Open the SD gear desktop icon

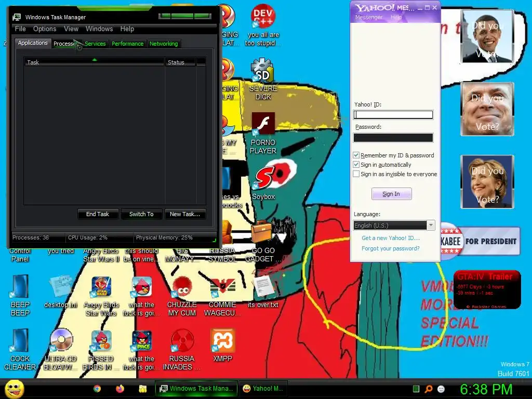262,71
